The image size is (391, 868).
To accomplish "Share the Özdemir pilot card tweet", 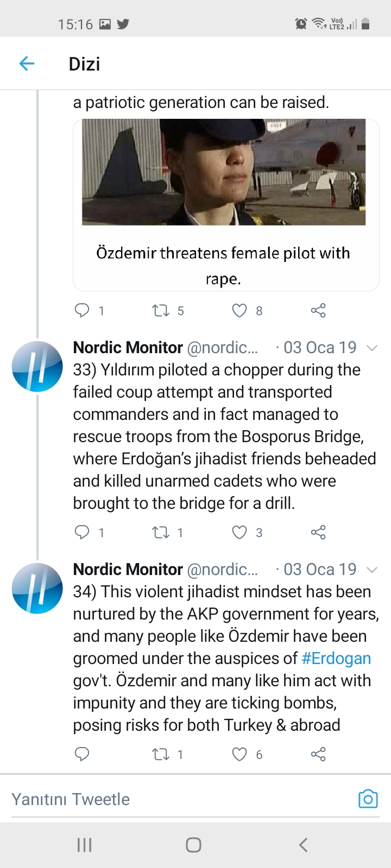I will pyautogui.click(x=318, y=310).
